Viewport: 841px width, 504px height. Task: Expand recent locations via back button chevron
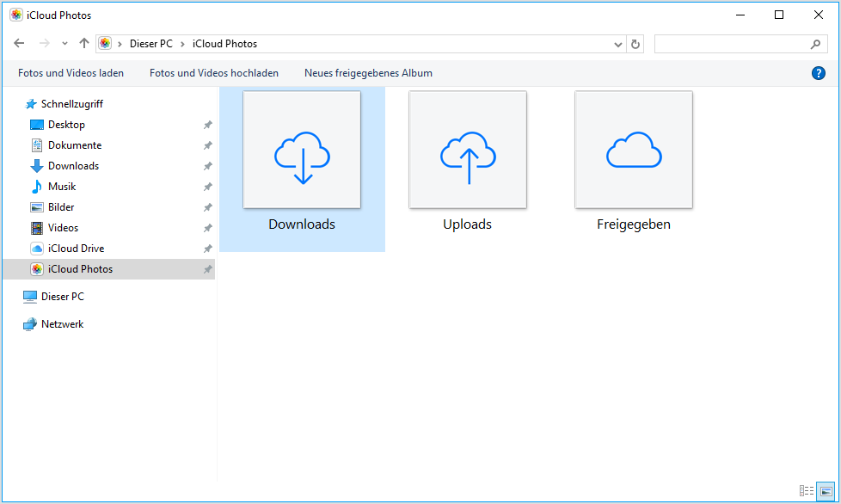64,43
